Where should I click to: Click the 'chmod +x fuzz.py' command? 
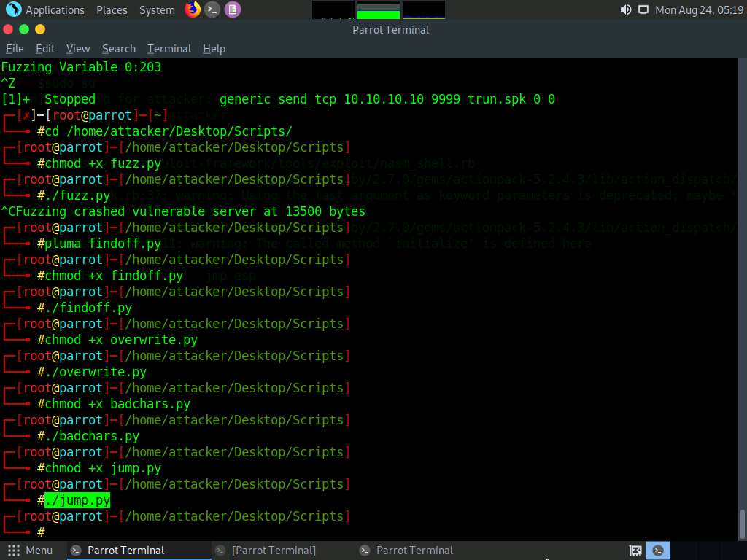pos(103,163)
